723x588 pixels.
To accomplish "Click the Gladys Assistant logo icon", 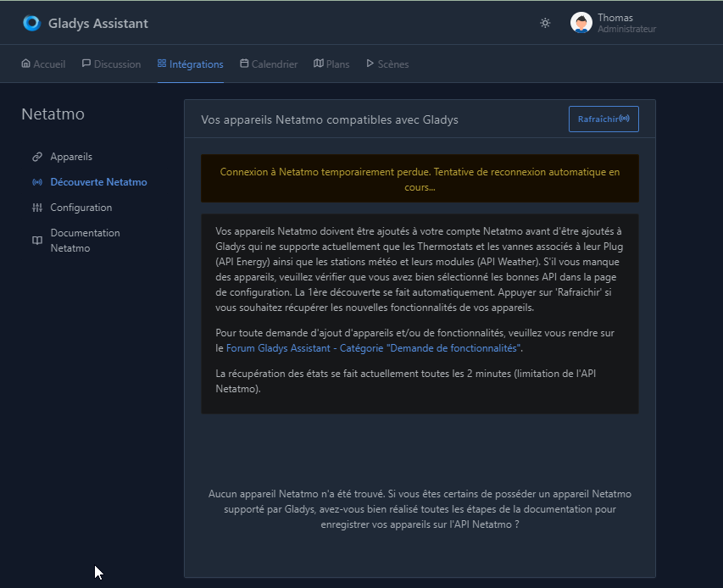I will (32, 23).
